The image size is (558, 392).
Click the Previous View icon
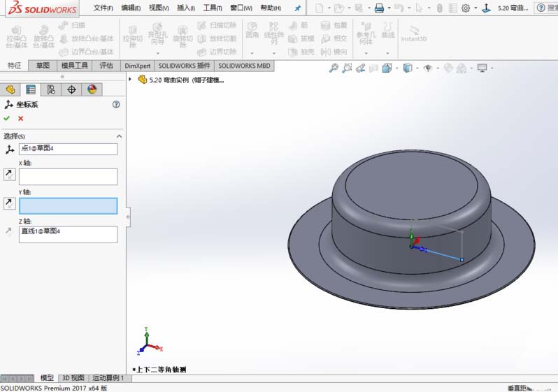360,68
